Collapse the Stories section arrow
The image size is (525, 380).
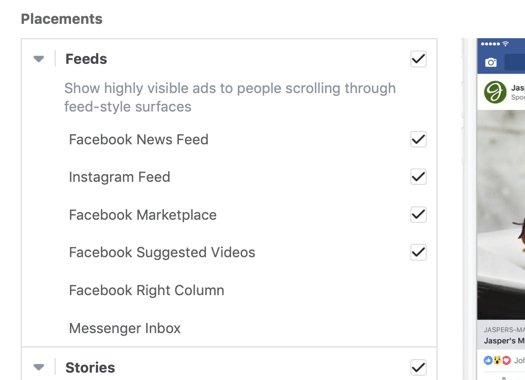point(39,368)
